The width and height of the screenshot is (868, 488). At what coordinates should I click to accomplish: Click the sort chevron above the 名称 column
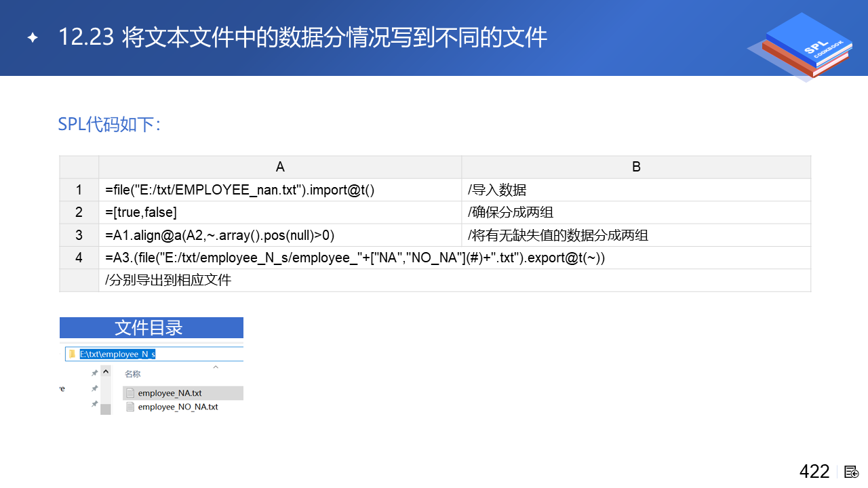(x=216, y=367)
